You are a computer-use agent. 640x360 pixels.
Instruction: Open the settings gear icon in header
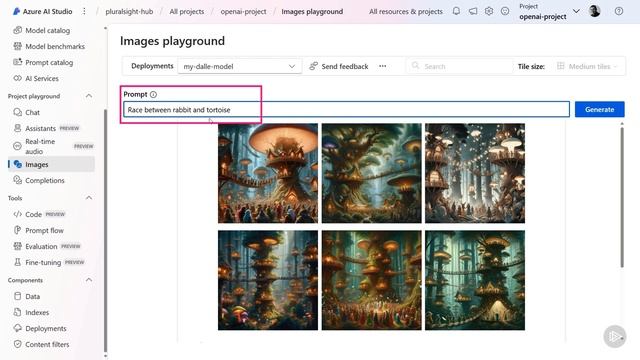pyautogui.click(x=489, y=11)
